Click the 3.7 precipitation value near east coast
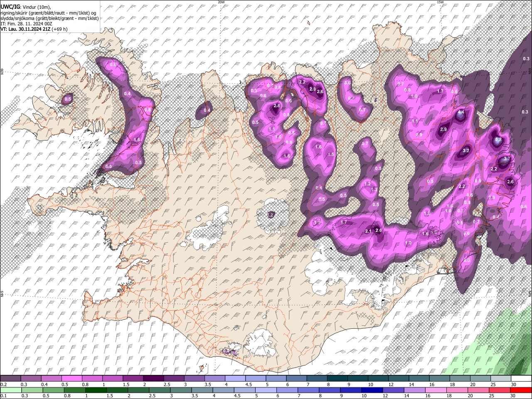The height and width of the screenshot is (399, 532). point(507,159)
